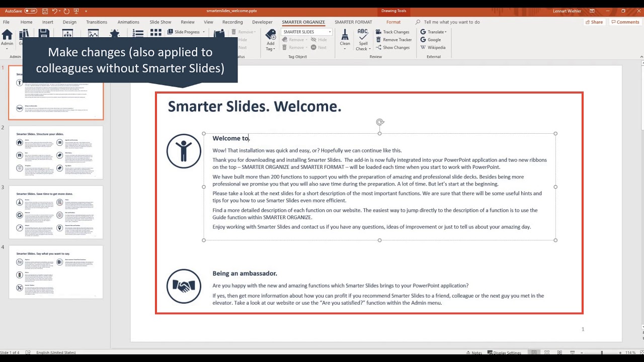644x362 pixels.
Task: Click the Smarter Slides. Welcome. title
Action: tap(255, 107)
